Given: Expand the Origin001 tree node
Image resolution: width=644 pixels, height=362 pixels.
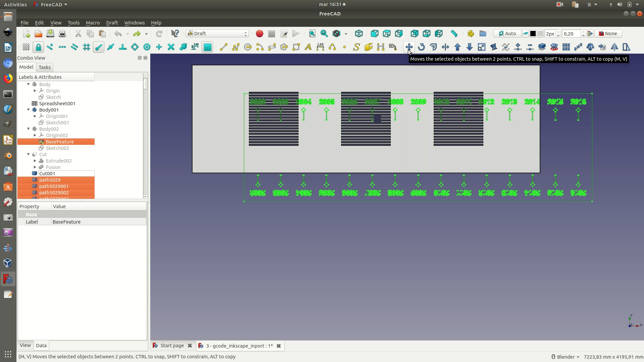Looking at the screenshot, I should pyautogui.click(x=35, y=116).
